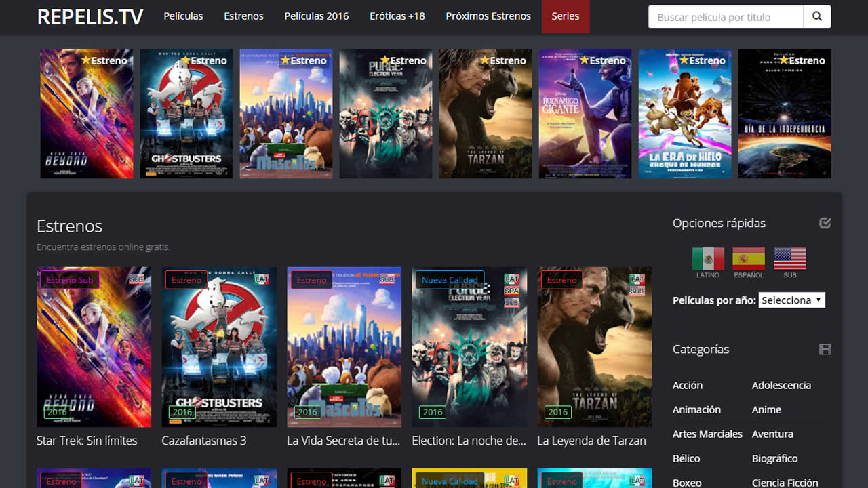Open the Películas por año dropdown
Viewport: 868px width, 488px height.
pyautogui.click(x=791, y=300)
